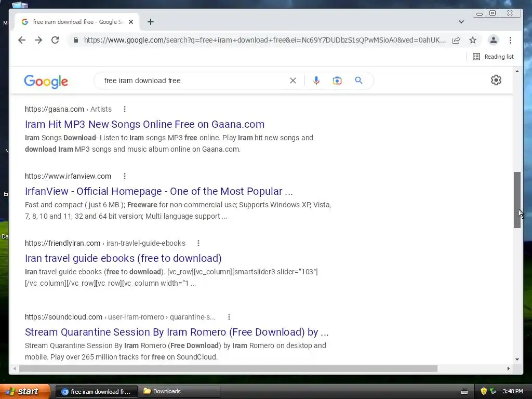Expand the tab search chevron

click(461, 22)
